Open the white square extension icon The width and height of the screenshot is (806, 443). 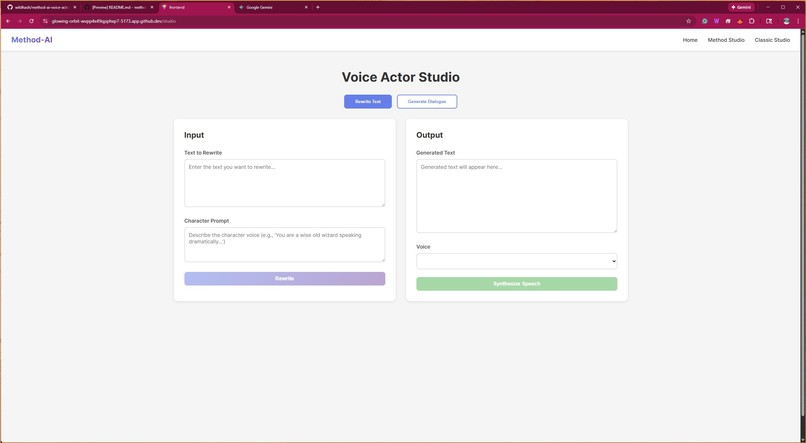tap(728, 21)
